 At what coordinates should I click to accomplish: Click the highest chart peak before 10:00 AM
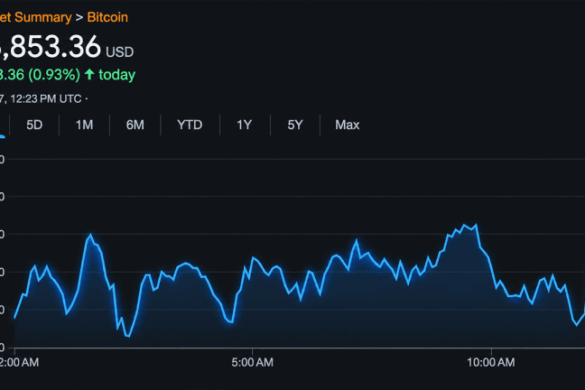(x=476, y=225)
